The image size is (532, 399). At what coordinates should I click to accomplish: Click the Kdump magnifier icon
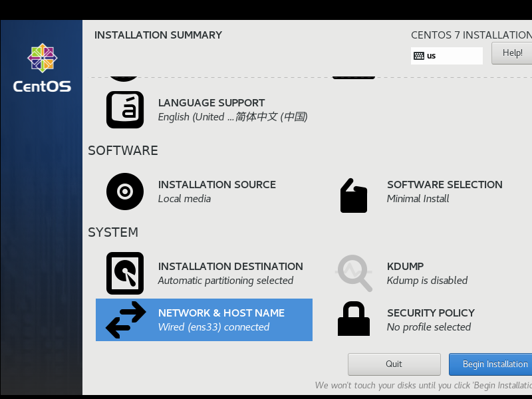[354, 273]
